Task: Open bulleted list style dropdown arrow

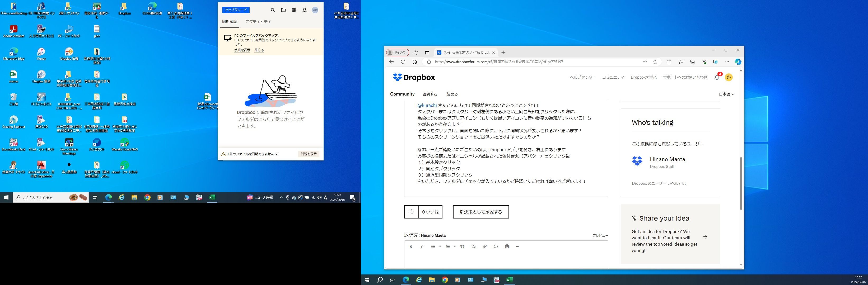Action: [440, 247]
